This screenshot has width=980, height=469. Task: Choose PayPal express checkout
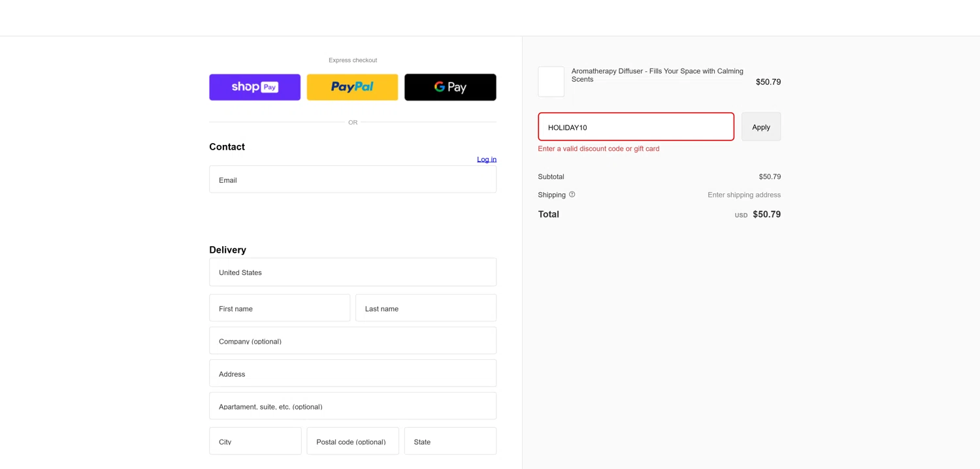pos(352,87)
